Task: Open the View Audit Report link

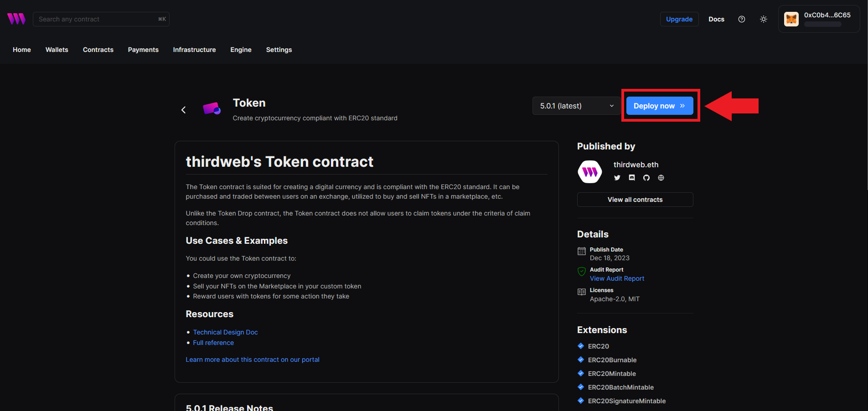Action: pos(617,278)
